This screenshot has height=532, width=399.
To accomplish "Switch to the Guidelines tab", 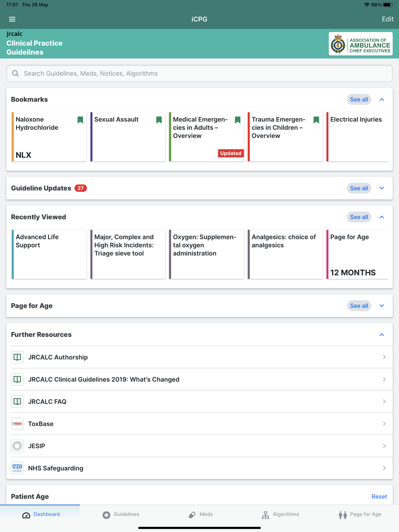I will (x=121, y=514).
